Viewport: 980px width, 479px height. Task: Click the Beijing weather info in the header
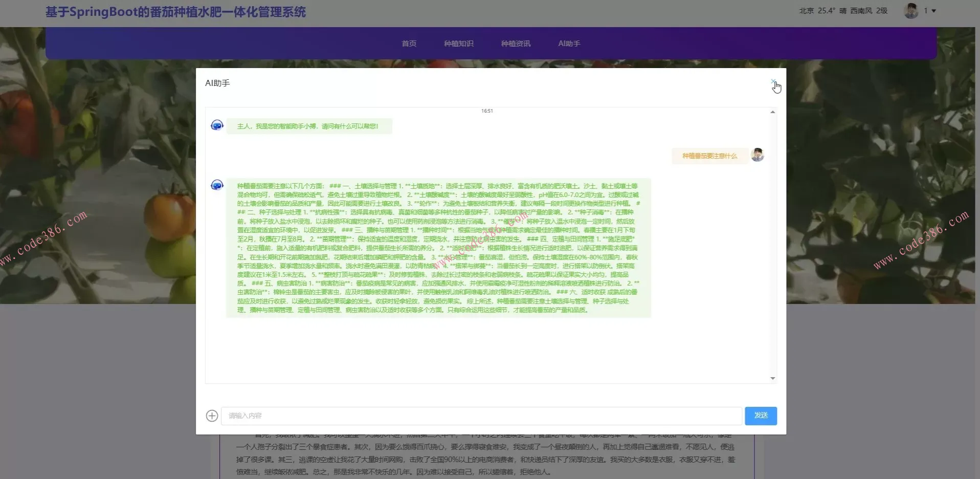tap(842, 10)
